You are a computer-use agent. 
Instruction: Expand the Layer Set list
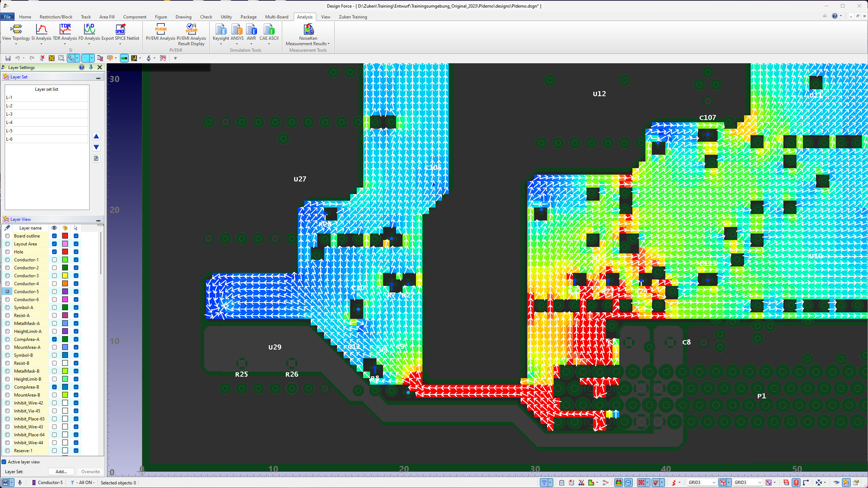click(x=98, y=78)
